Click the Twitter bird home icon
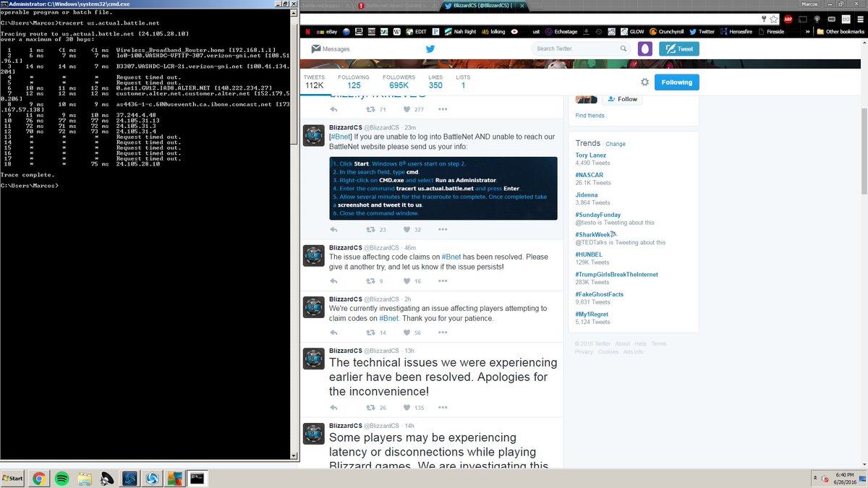The width and height of the screenshot is (868, 488). tap(430, 49)
